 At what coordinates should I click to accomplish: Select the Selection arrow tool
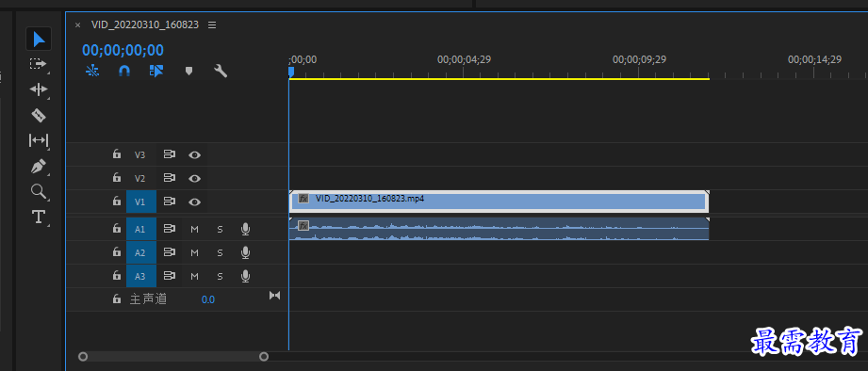pyautogui.click(x=39, y=40)
